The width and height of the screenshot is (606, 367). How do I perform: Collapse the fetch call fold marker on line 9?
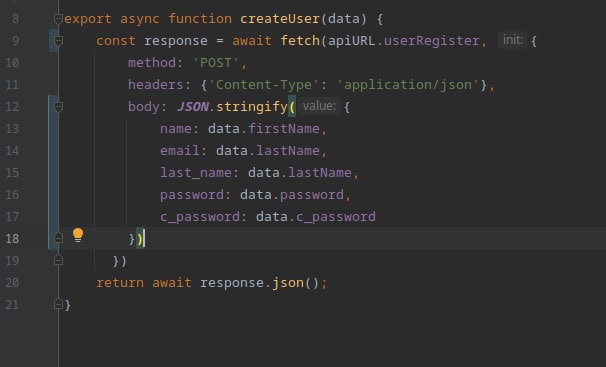(x=58, y=41)
